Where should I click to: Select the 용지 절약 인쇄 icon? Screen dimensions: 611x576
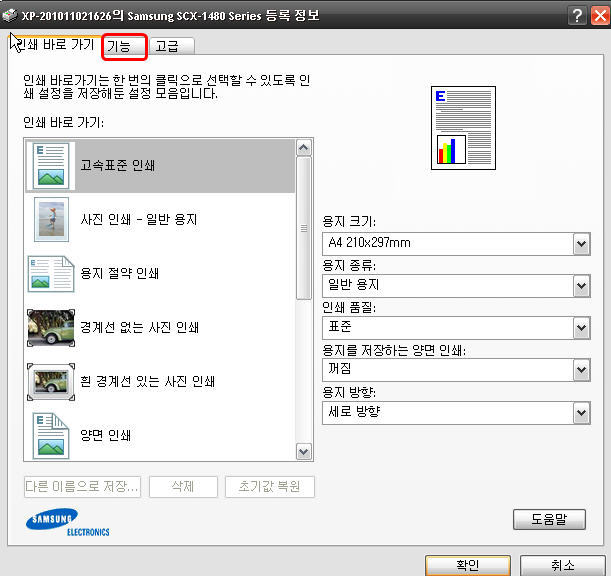coord(49,273)
